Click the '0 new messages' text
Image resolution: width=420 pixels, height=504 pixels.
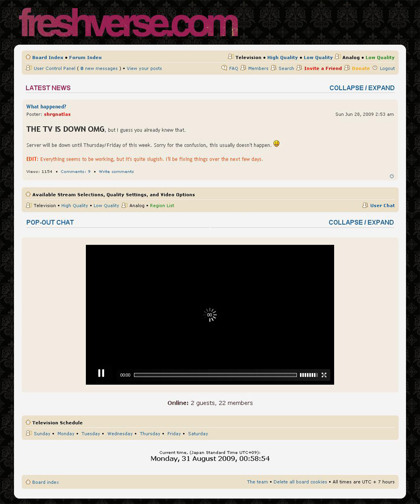click(x=99, y=69)
